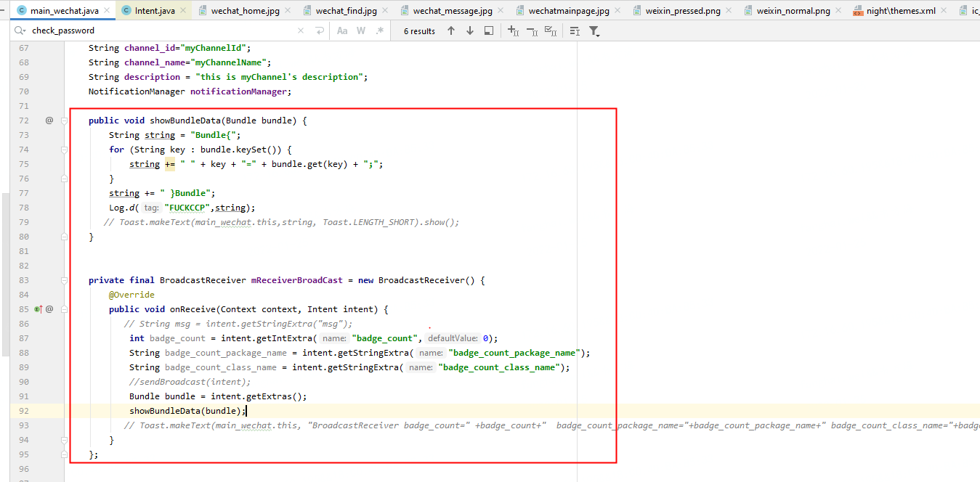The width and height of the screenshot is (980, 482).
Task: Click 'getExtras' call on line 91
Action: click(270, 396)
